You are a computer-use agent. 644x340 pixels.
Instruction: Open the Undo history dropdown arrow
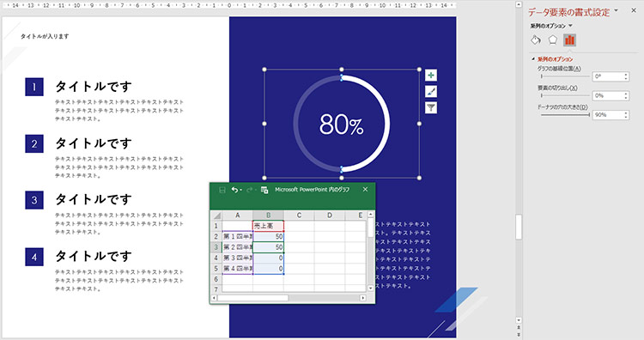240,190
